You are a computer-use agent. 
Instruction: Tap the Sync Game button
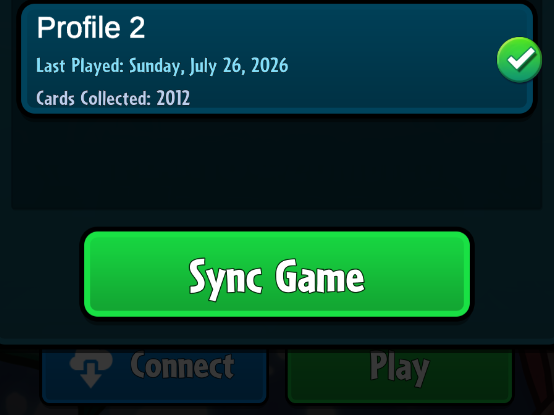pyautogui.click(x=277, y=274)
